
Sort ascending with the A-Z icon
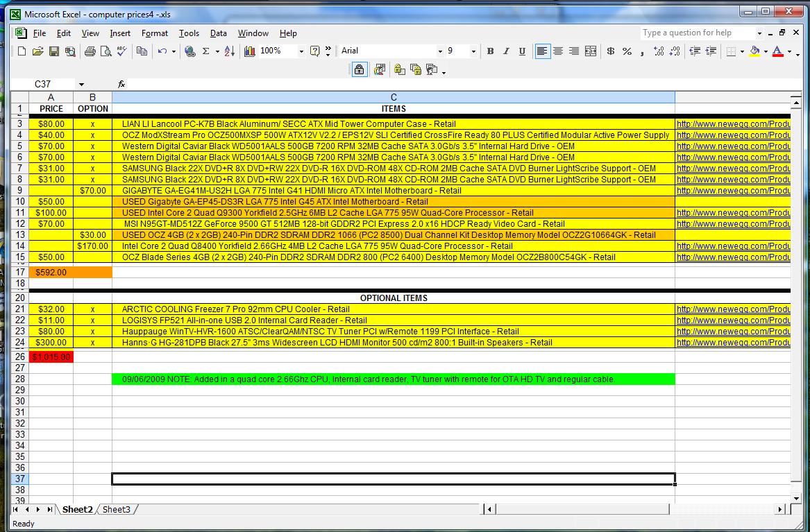(x=230, y=51)
